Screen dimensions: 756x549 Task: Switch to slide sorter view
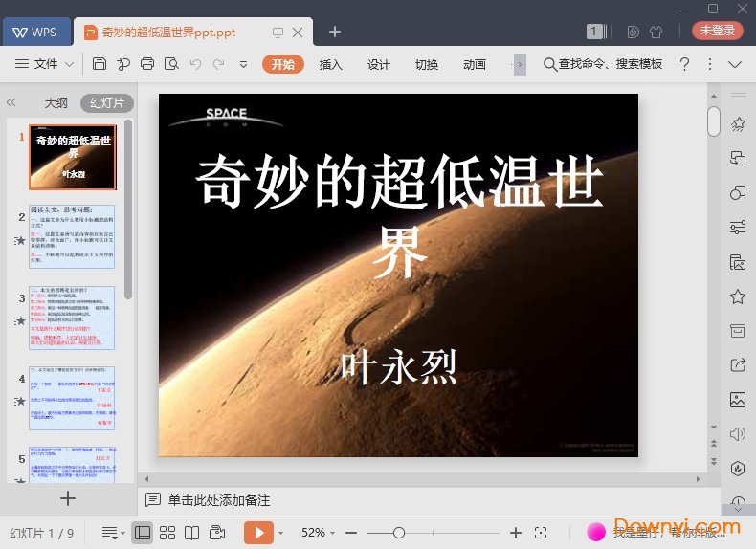[167, 533]
